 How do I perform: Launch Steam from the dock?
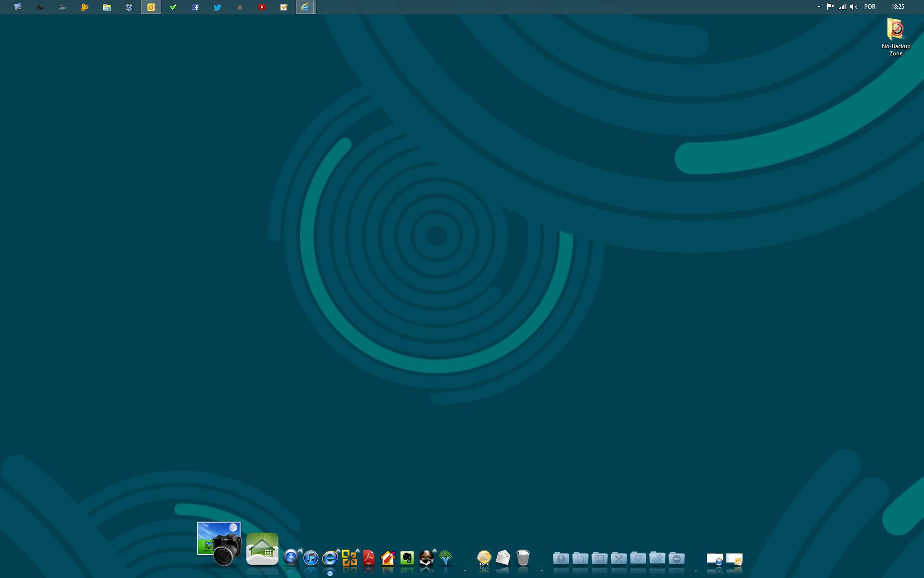(x=426, y=558)
